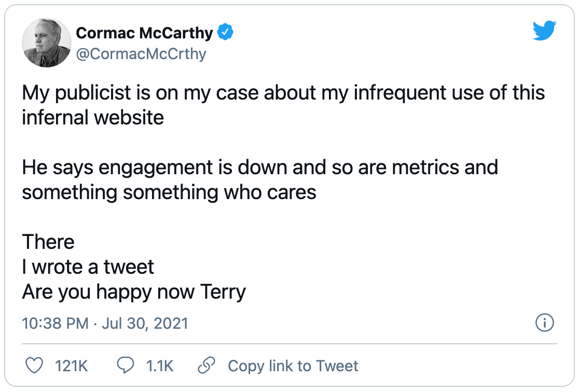Click the line beginning "My publicist is on my case"
This screenshot has width=579, height=392.
283,93
